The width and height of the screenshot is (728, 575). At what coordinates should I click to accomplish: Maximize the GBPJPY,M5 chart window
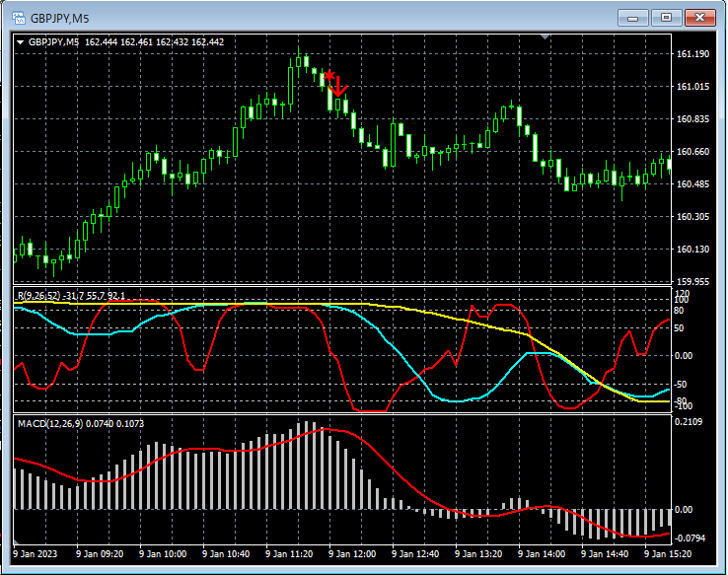click(x=668, y=17)
